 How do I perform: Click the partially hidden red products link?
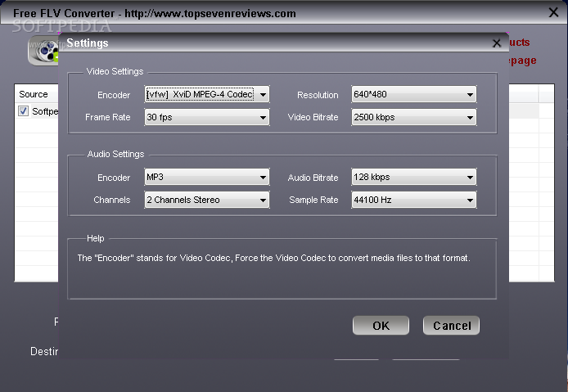tap(520, 43)
